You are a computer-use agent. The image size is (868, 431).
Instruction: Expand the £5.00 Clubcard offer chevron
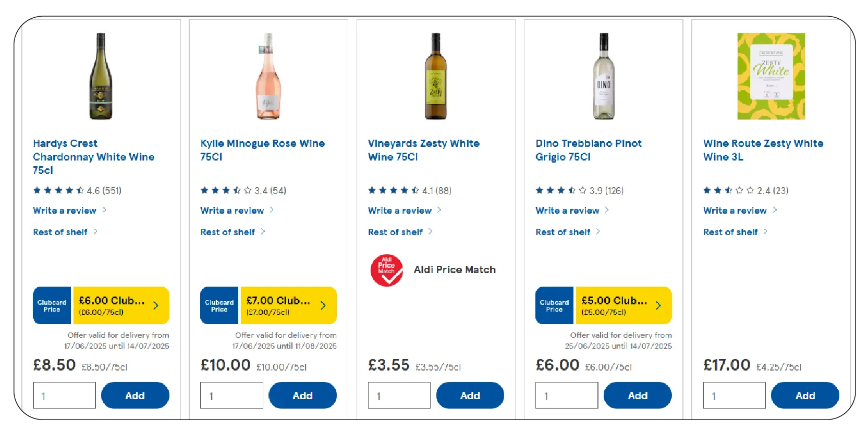pyautogui.click(x=658, y=305)
